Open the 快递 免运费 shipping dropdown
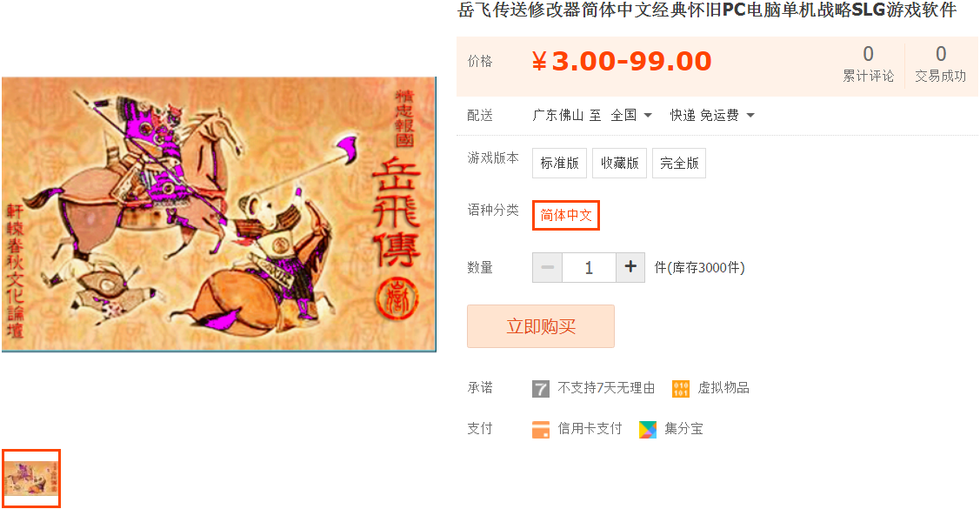The height and width of the screenshot is (509, 980). [712, 115]
